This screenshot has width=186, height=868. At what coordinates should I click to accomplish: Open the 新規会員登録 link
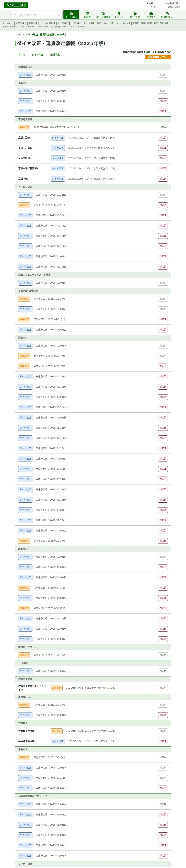click(x=173, y=3)
